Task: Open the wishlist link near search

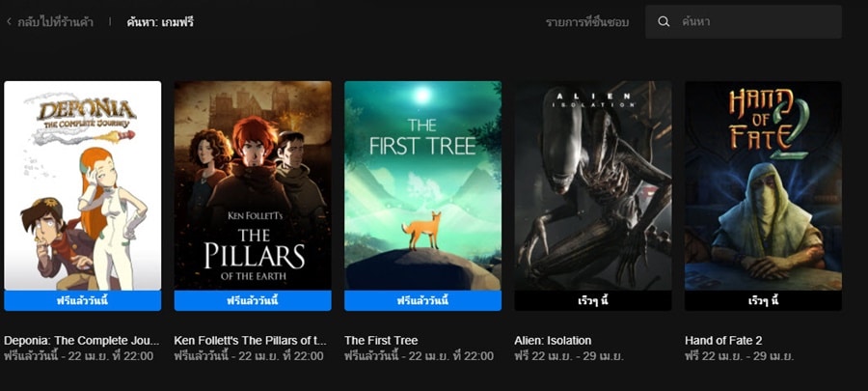Action: tap(586, 23)
